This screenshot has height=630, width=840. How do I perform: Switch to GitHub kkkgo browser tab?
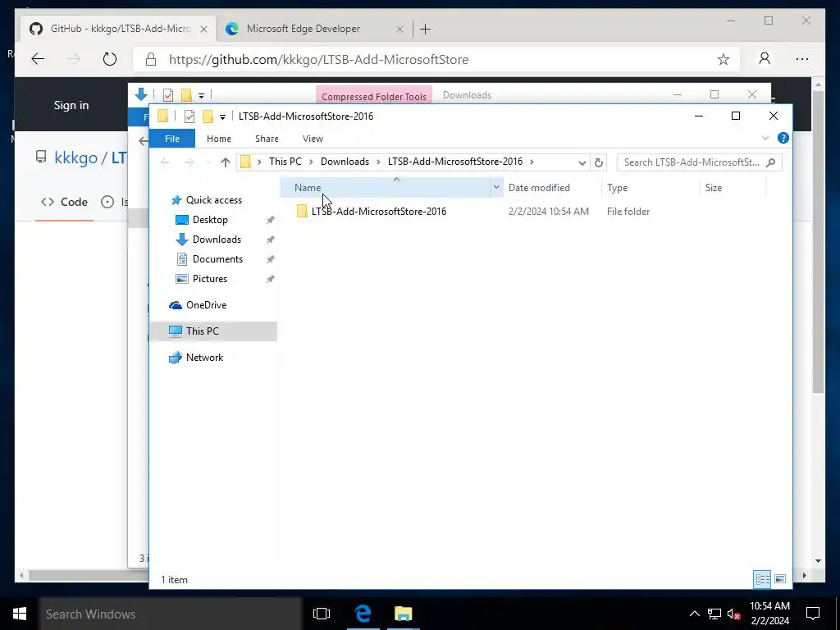tap(120, 29)
